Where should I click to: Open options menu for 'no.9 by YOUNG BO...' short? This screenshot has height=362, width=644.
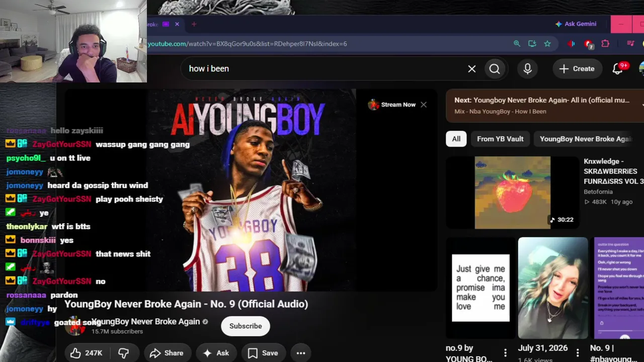point(505,353)
